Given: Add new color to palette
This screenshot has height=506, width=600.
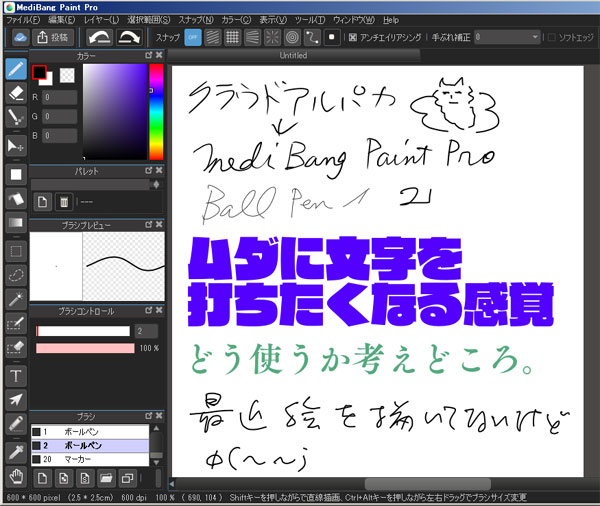Looking at the screenshot, I should pyautogui.click(x=42, y=202).
